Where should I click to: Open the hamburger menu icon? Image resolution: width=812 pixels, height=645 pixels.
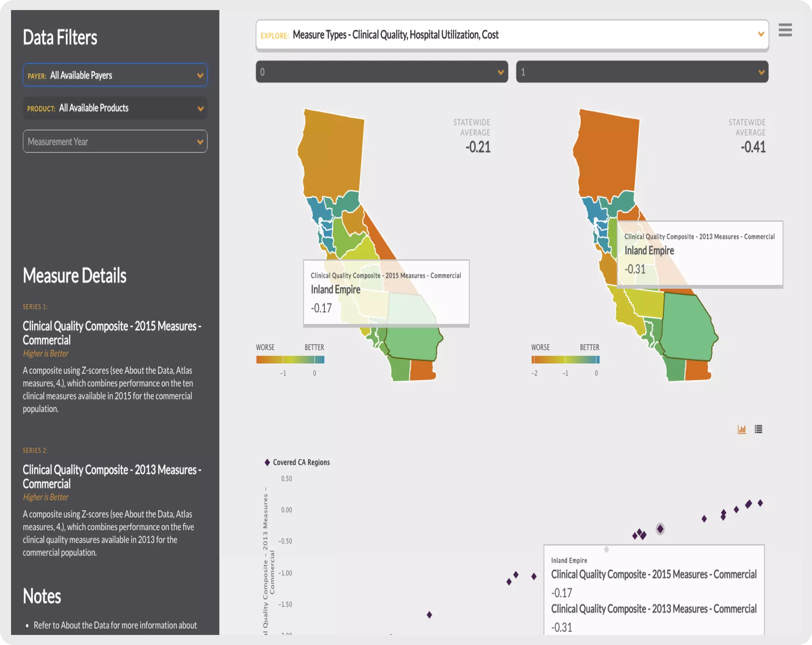[785, 30]
